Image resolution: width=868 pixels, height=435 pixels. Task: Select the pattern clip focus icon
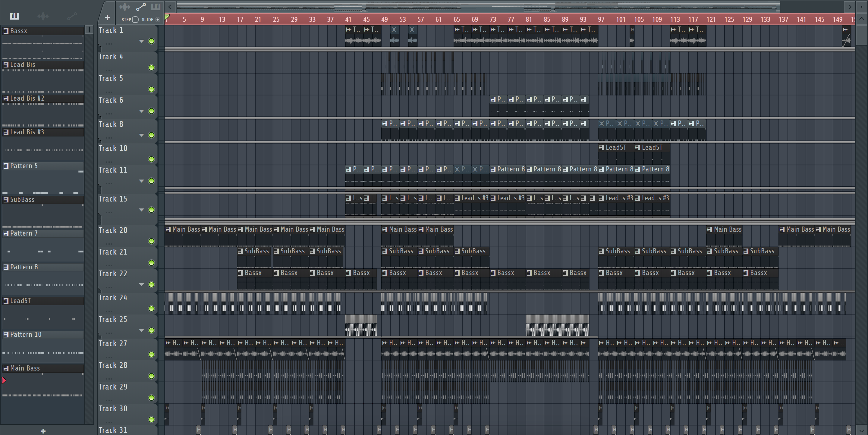tap(156, 7)
